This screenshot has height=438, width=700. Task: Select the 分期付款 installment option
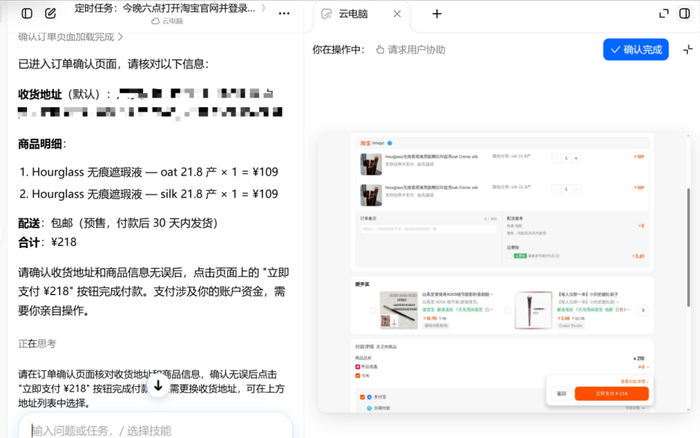pos(362,408)
